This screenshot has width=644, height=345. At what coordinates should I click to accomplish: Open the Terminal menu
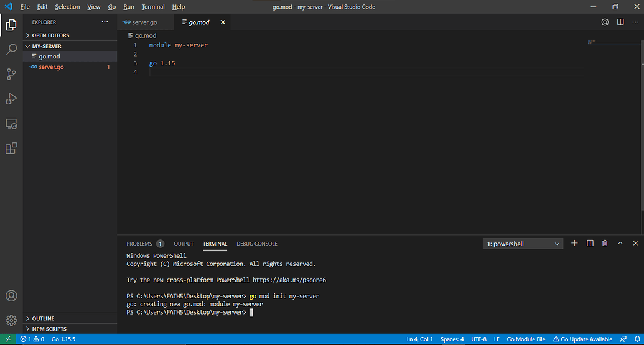click(x=153, y=7)
